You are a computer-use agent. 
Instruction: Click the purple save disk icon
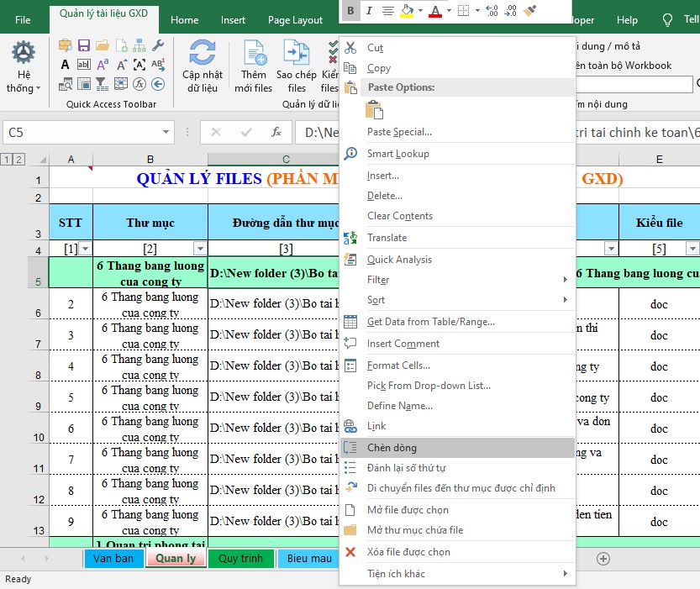83,45
